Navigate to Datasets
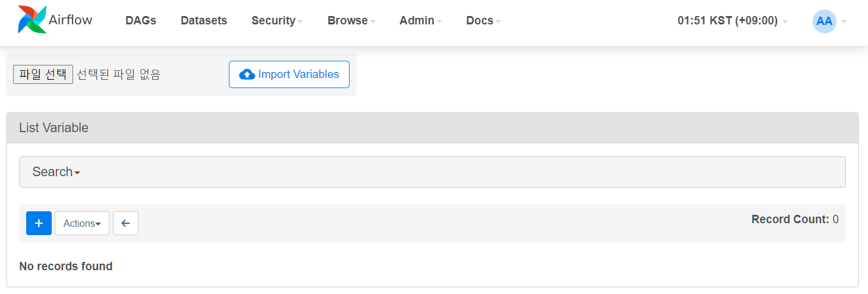 point(204,21)
